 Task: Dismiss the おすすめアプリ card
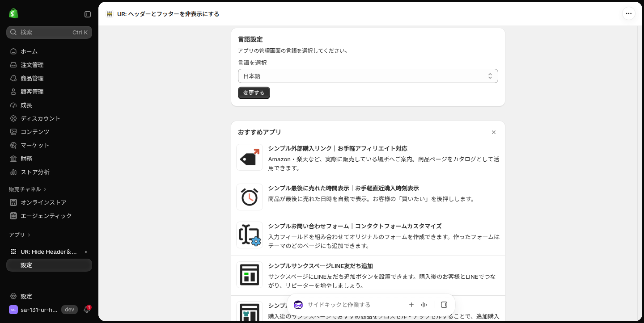click(494, 132)
